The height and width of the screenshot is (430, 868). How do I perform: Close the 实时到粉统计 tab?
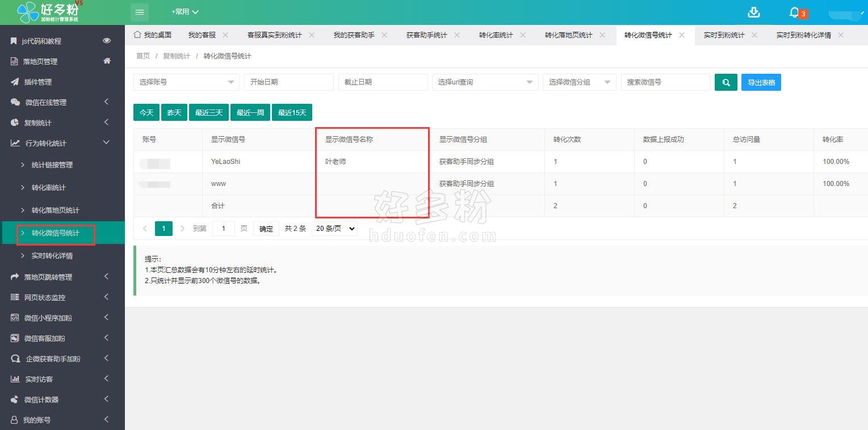tap(754, 35)
